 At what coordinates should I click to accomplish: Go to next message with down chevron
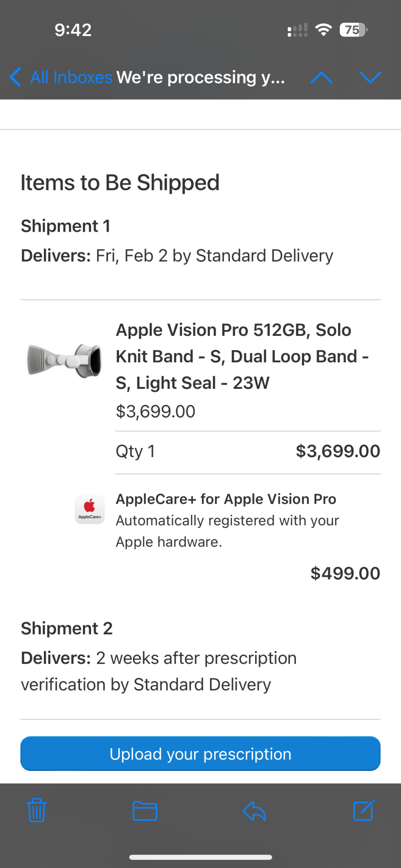[x=370, y=78]
